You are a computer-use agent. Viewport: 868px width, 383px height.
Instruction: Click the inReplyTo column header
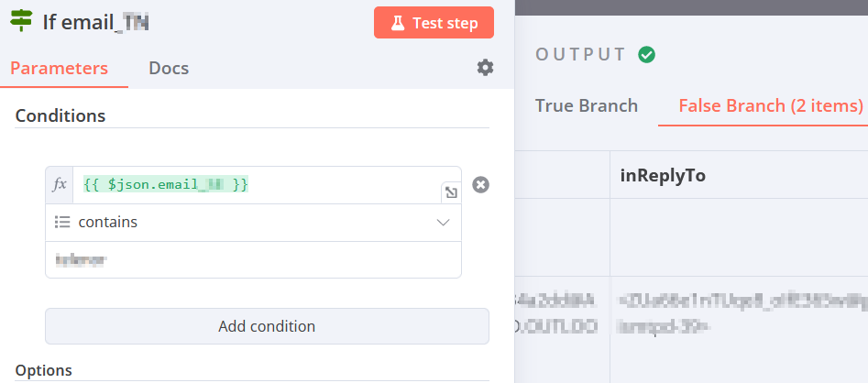[663, 175]
